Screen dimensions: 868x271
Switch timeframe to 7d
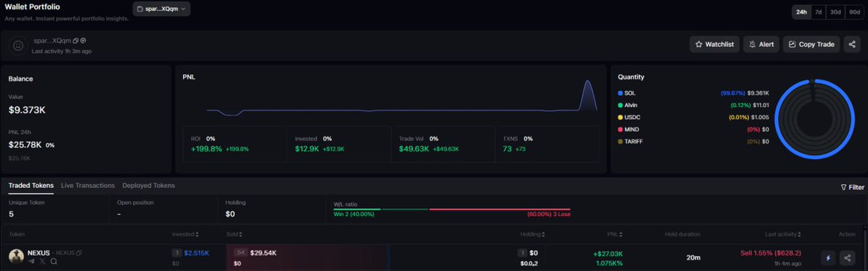(x=818, y=12)
